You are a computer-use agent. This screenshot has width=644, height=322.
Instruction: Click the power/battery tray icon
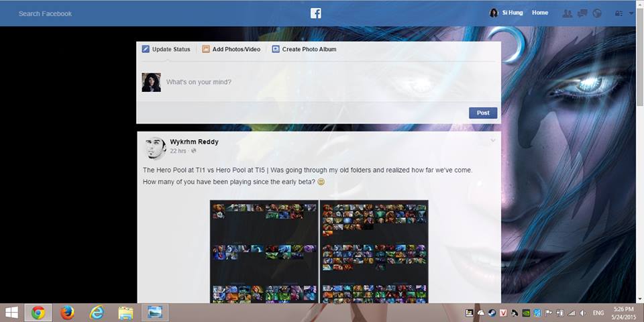pos(559,313)
